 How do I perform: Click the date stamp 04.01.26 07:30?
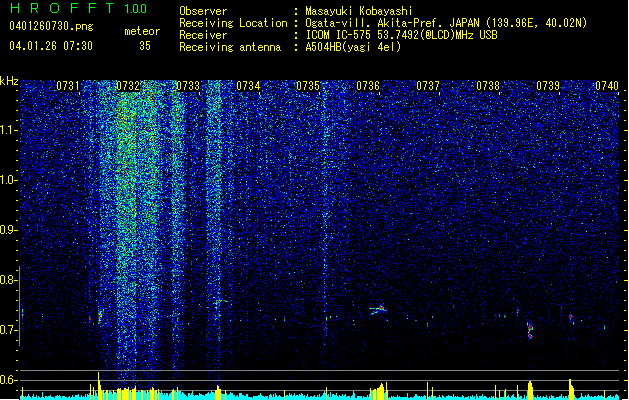(x=51, y=46)
